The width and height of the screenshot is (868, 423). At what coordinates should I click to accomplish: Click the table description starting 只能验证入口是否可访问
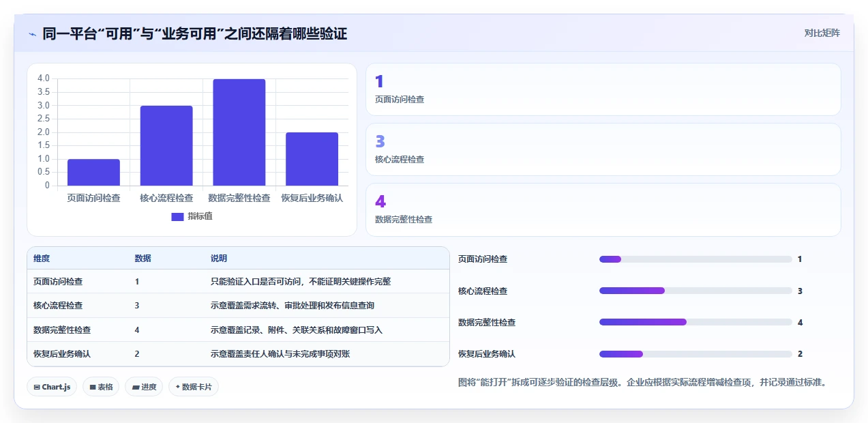coord(301,281)
